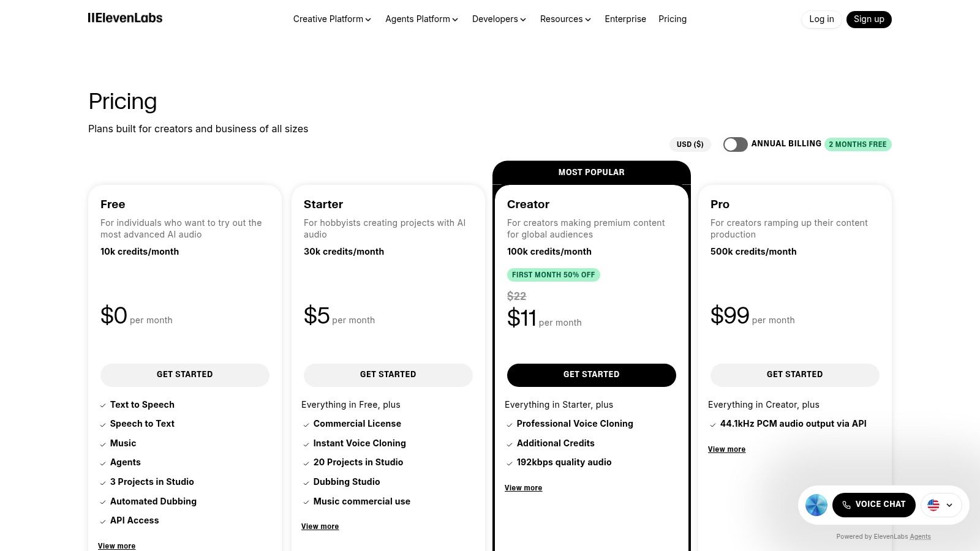
Task: Click Get Started on the Creator plan
Action: tap(591, 375)
